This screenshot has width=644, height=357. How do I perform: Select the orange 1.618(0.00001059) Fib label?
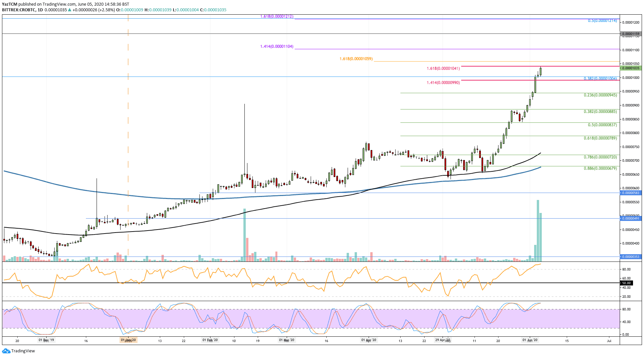click(x=356, y=59)
